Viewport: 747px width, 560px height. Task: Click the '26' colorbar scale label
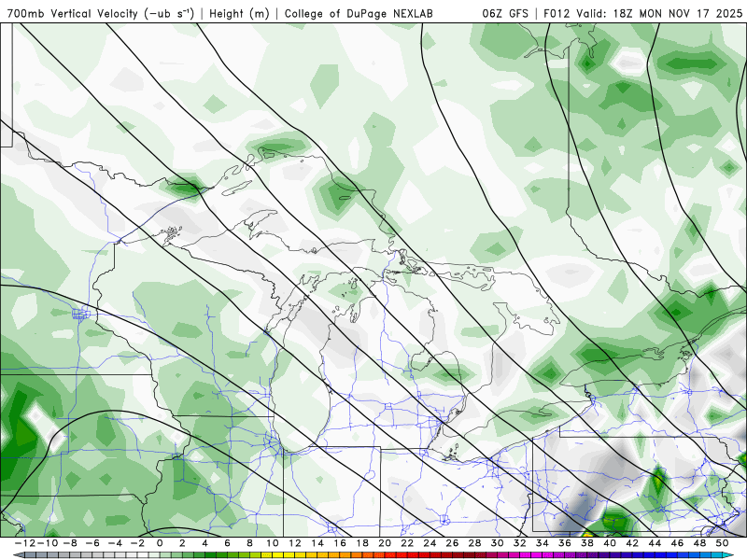(x=453, y=543)
